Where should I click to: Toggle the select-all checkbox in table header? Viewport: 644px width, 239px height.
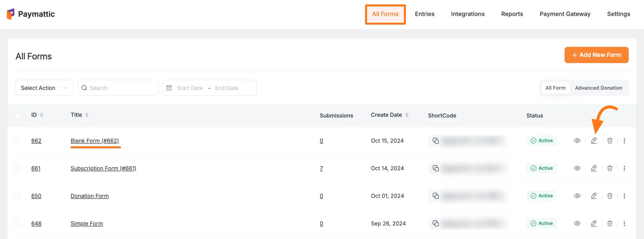tap(17, 115)
